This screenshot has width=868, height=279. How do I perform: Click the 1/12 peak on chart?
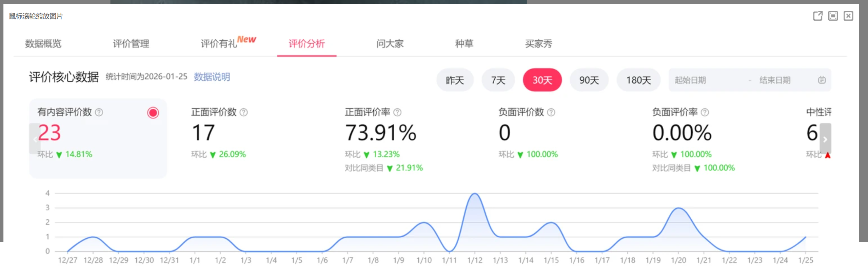tap(475, 194)
